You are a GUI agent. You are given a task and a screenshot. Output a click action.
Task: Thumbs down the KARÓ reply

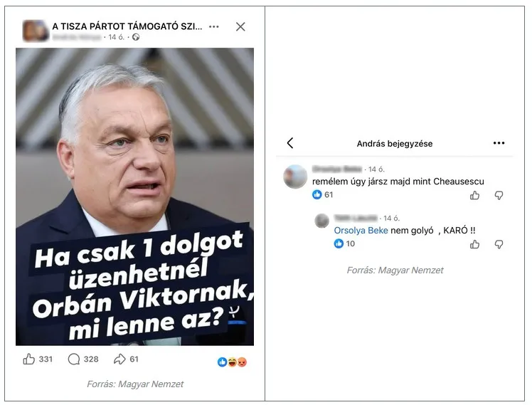[x=499, y=244]
